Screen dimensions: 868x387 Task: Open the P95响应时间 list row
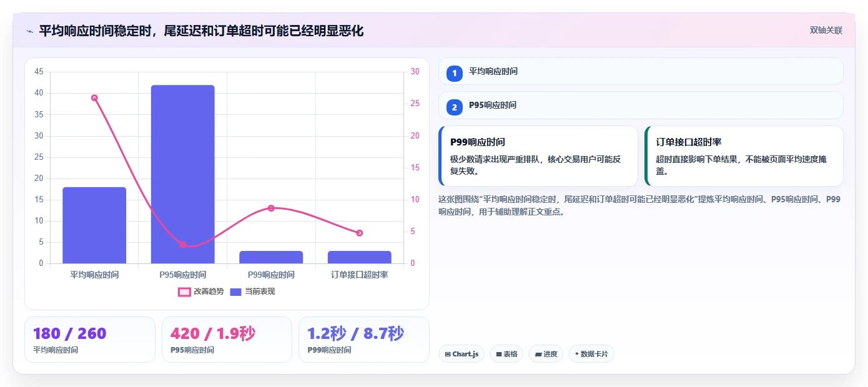tap(641, 105)
